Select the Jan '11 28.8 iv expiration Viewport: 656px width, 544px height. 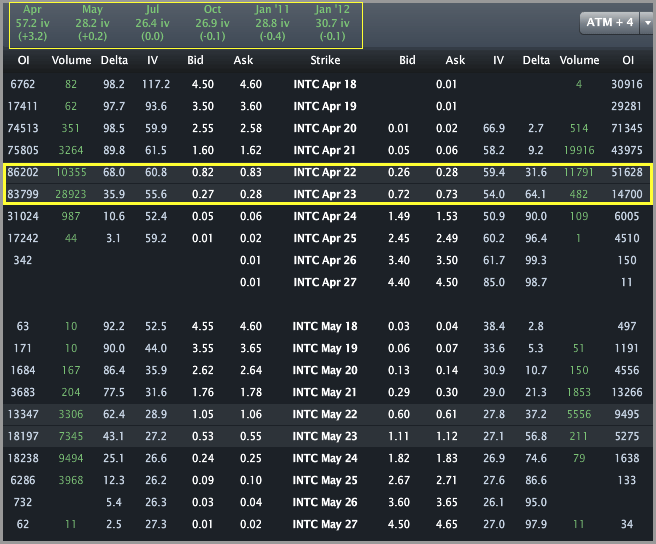(x=272, y=23)
